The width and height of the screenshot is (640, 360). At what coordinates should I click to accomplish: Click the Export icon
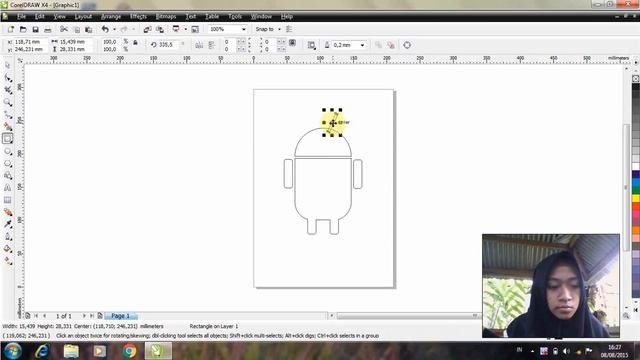pyautogui.click(x=160, y=29)
